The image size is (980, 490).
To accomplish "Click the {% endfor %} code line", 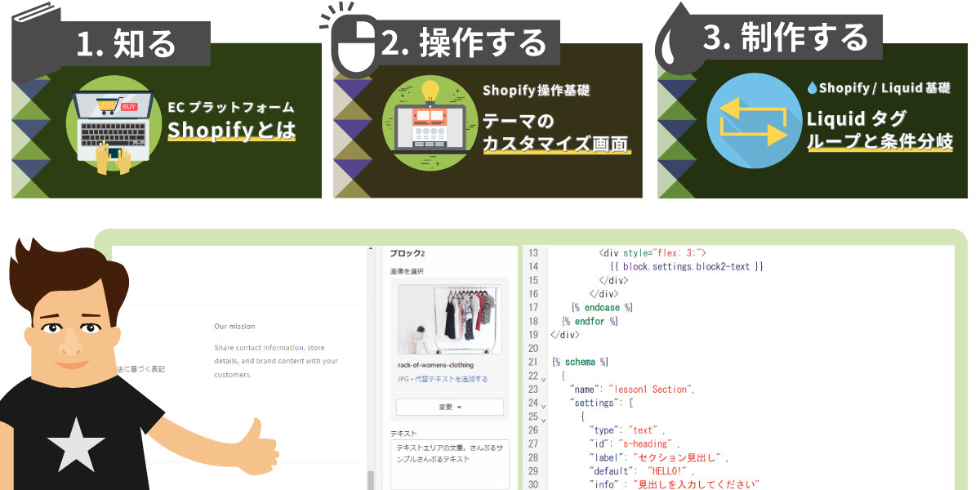I will (x=590, y=321).
